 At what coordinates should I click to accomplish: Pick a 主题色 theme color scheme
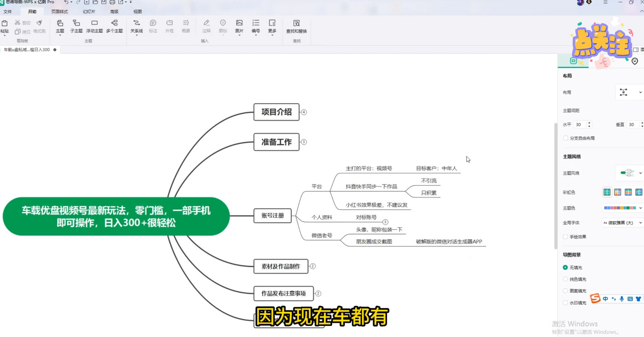[x=620, y=208]
